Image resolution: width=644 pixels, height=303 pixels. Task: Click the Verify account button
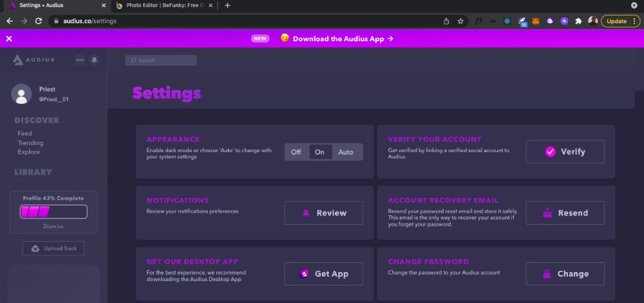565,151
